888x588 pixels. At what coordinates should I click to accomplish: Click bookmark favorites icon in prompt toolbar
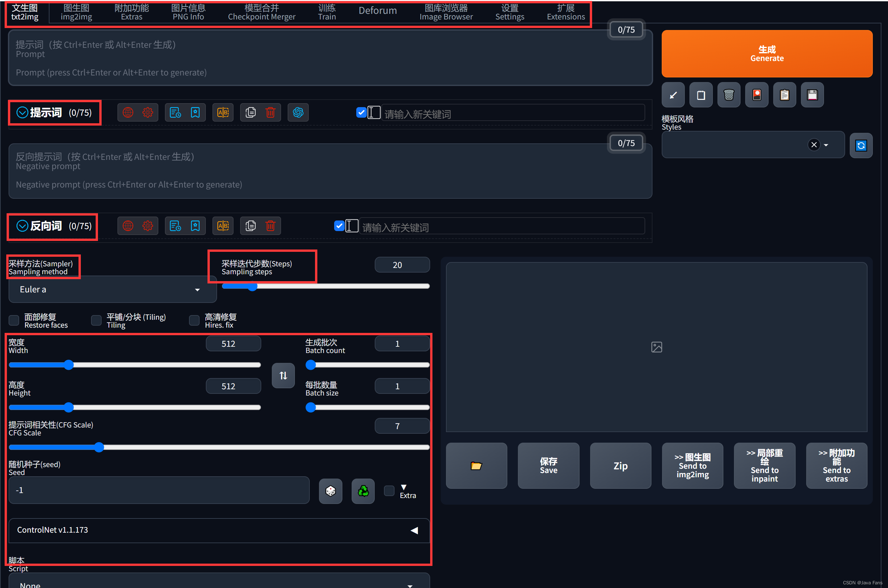tap(195, 112)
